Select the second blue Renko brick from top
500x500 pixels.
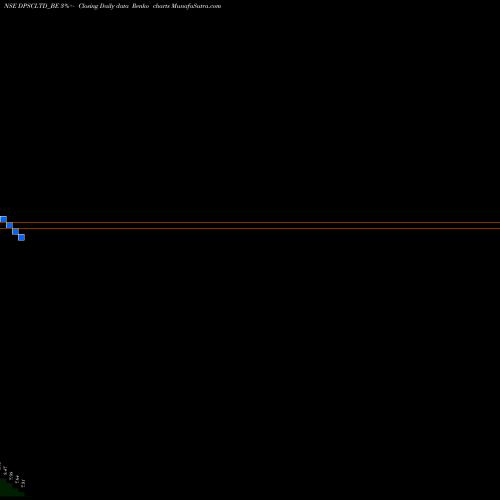(x=9, y=225)
